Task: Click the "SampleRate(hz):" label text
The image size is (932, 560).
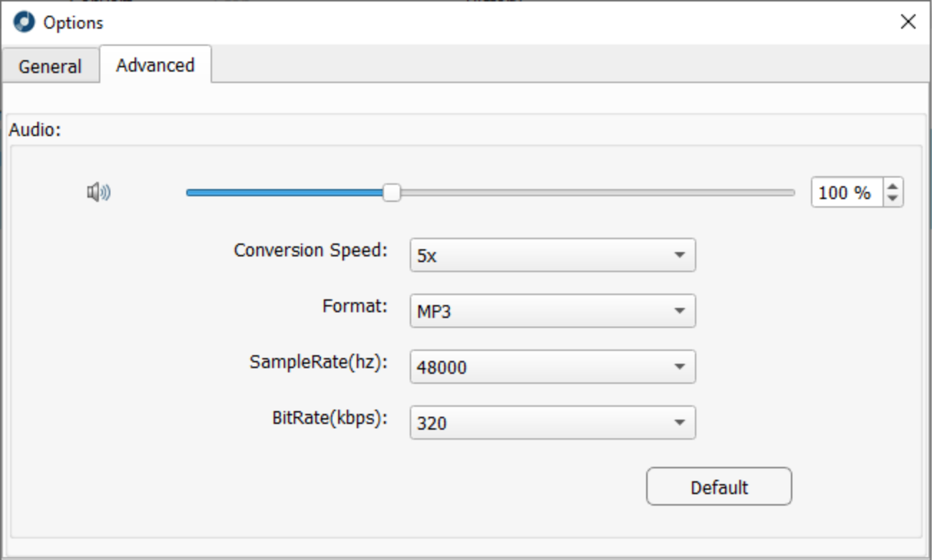Action: pos(318,362)
